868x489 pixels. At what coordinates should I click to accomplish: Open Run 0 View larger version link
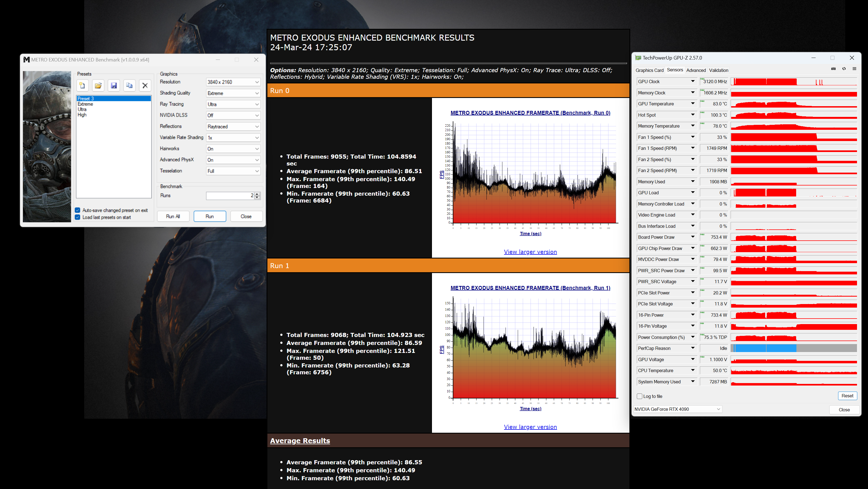(530, 252)
